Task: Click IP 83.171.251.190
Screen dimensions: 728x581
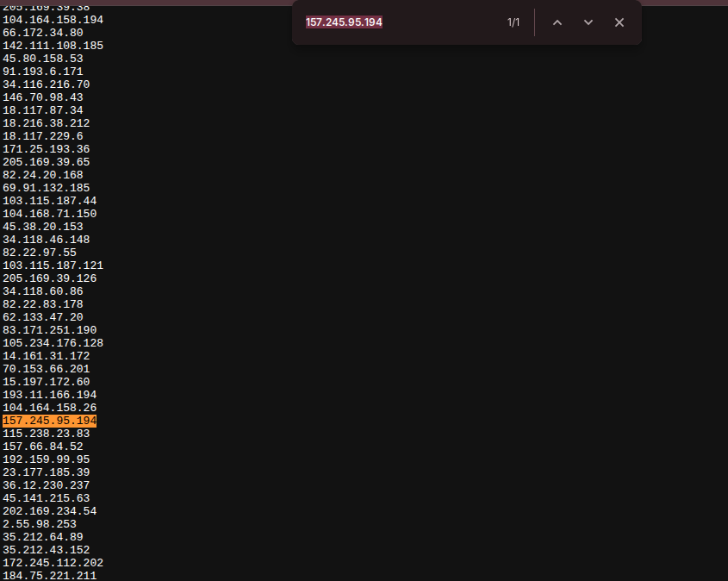Action: click(50, 330)
